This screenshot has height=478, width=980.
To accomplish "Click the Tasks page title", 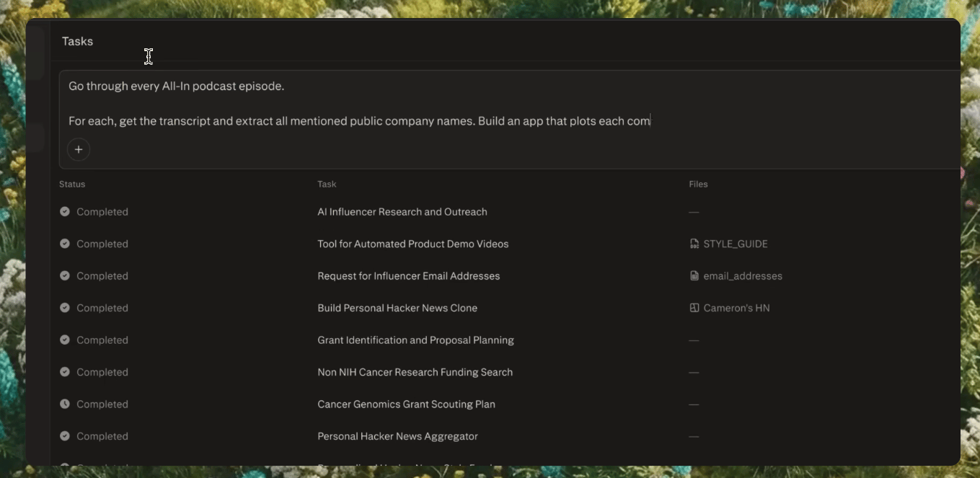I will click(77, 41).
